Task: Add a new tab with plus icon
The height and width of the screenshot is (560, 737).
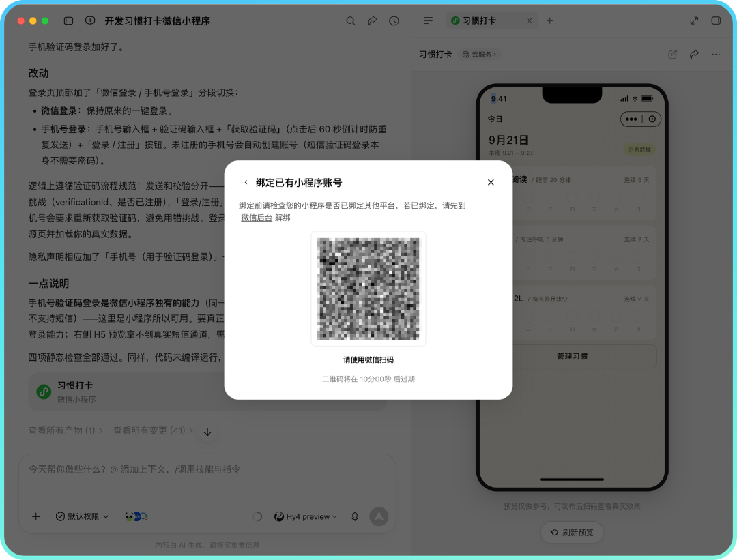Action: click(x=549, y=20)
